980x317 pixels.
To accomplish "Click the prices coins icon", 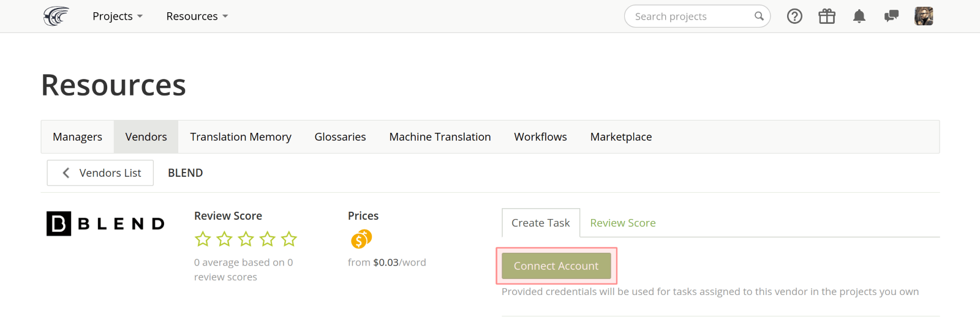I will [361, 239].
